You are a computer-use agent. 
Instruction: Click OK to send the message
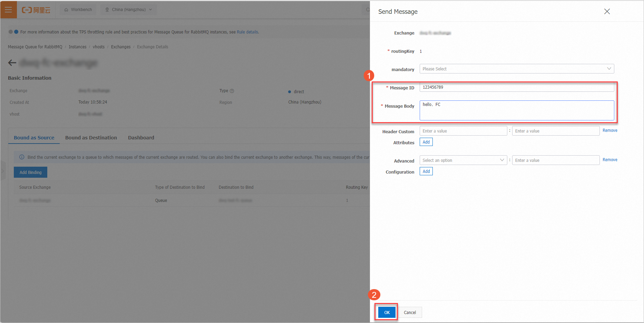click(387, 312)
